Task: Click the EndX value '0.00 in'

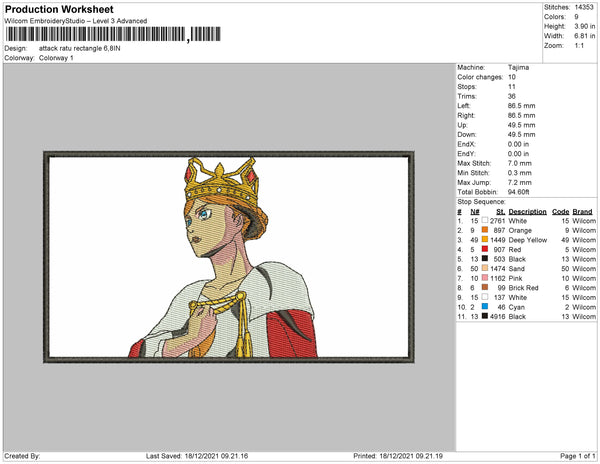Action: (x=518, y=144)
